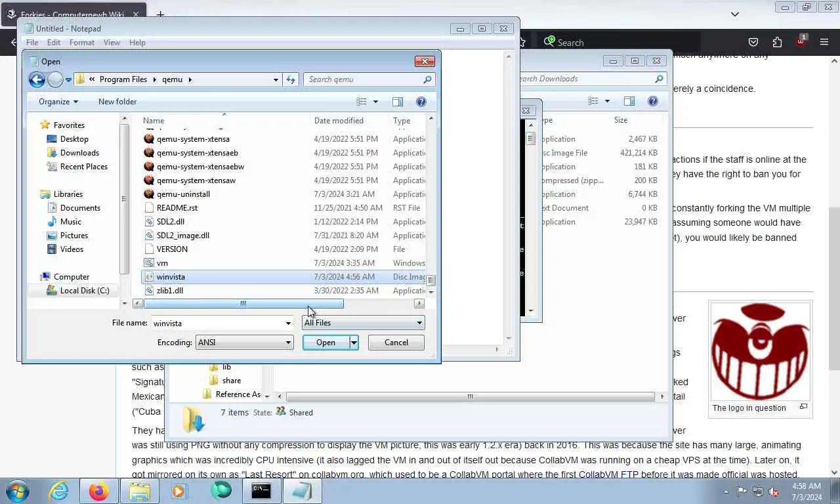Open the Firefox extensions puzzle icon
Screen dimensions: 840x504
777,42
